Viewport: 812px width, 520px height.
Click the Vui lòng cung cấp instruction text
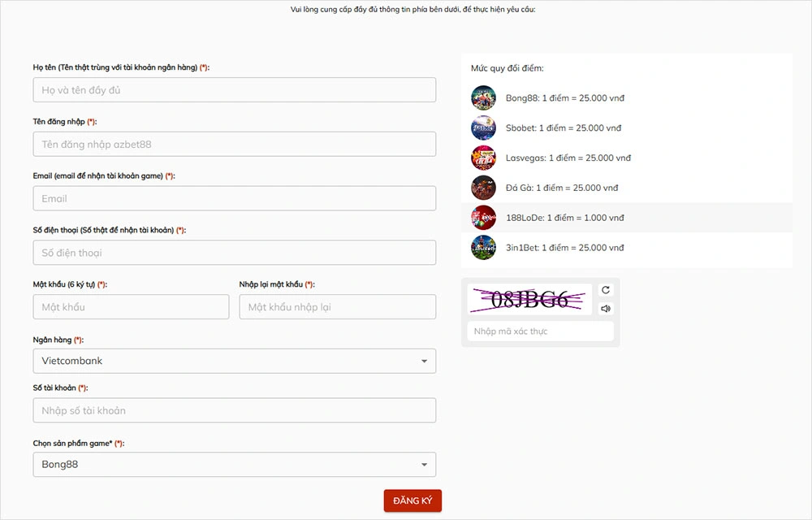tap(413, 9)
